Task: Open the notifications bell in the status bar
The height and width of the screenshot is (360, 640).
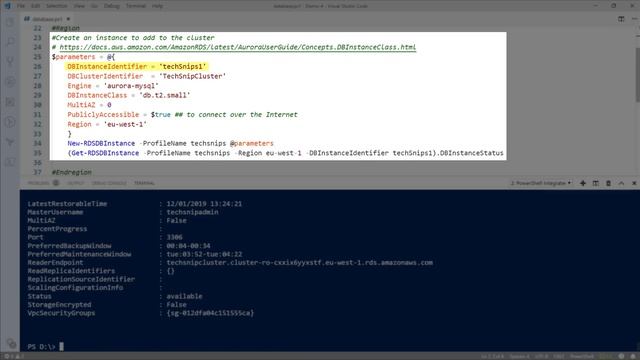Action: tap(633, 356)
